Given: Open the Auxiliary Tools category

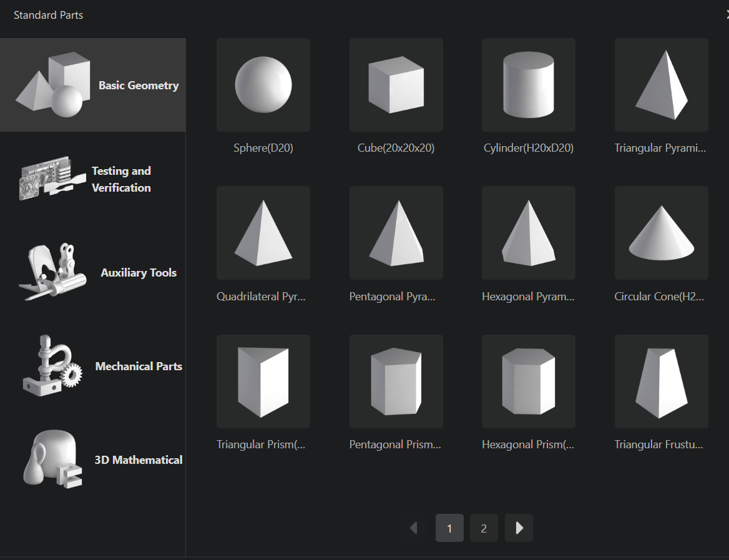Looking at the screenshot, I should tap(93, 272).
